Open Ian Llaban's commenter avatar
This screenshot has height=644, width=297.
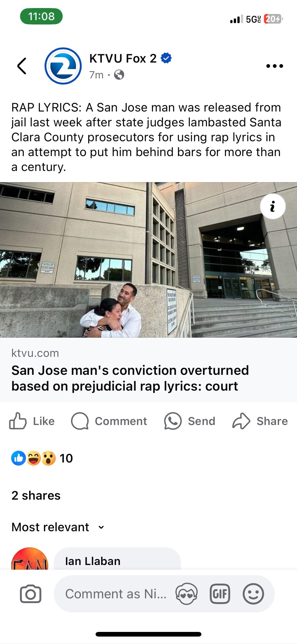(x=30, y=559)
